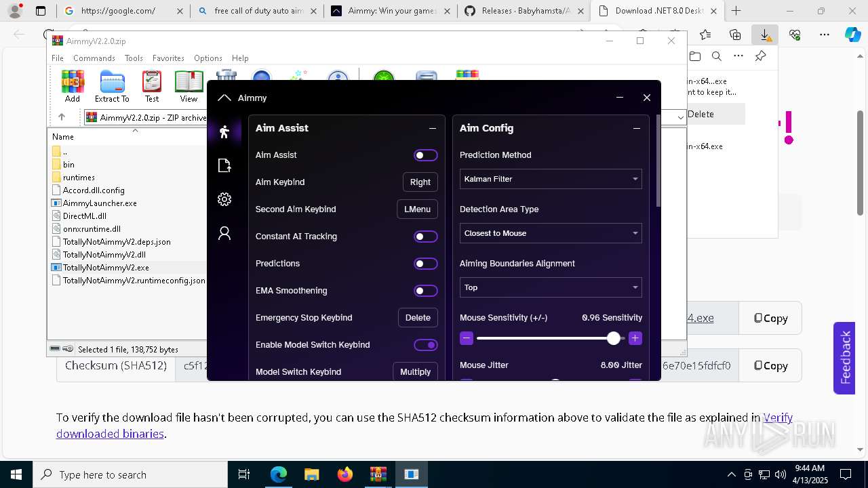Expand WinRAR address bar dropdown
The image size is (868, 488).
tap(680, 117)
